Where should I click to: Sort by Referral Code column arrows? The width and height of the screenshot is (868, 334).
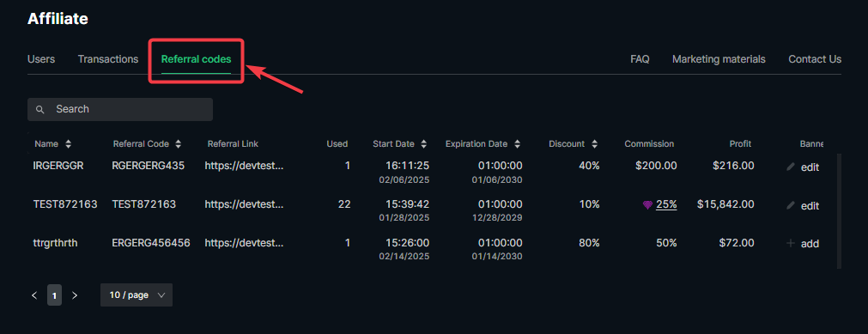(x=179, y=144)
